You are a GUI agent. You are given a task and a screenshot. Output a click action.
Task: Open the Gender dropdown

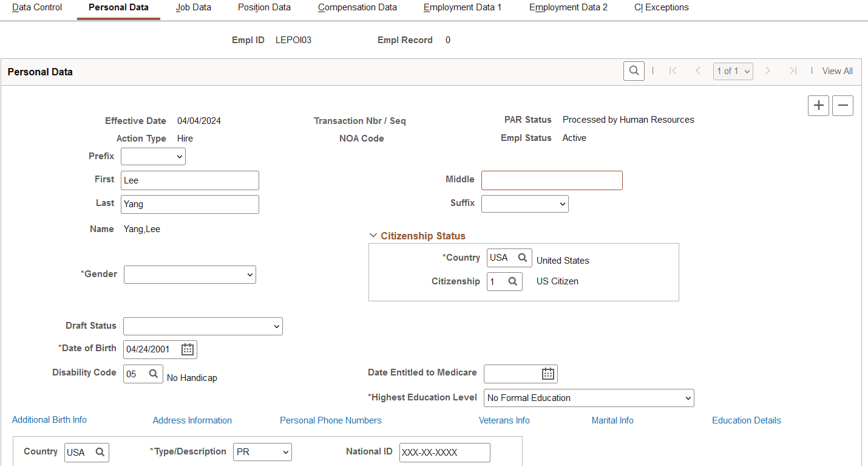pyautogui.click(x=189, y=274)
